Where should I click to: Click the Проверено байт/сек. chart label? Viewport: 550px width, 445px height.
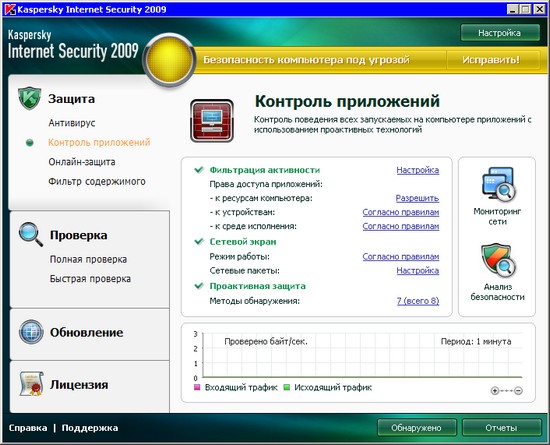266,342
